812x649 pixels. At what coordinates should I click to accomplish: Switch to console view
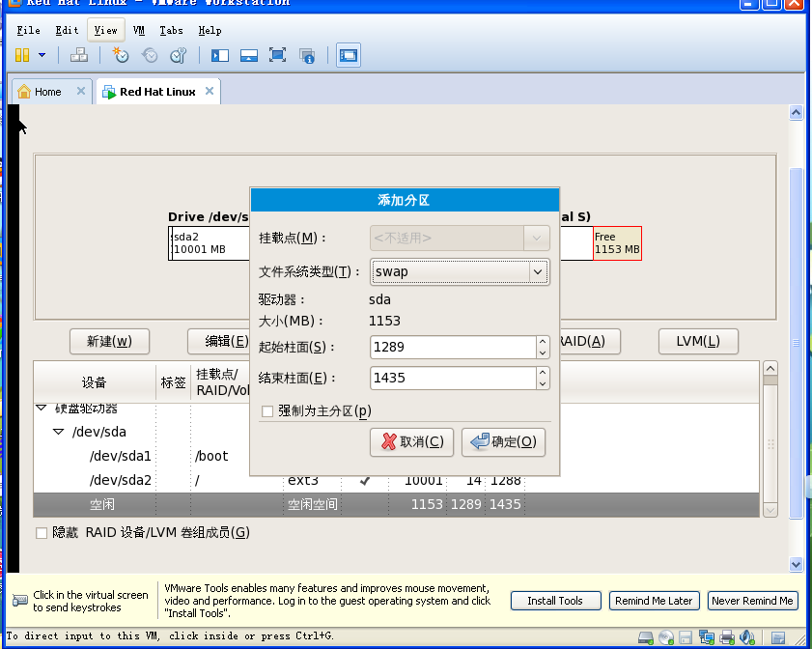pos(349,55)
